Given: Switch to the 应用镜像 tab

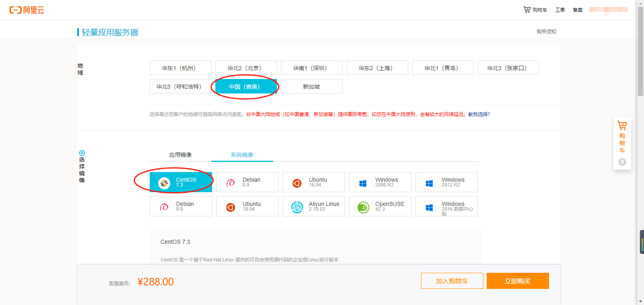Looking at the screenshot, I should click(x=180, y=155).
